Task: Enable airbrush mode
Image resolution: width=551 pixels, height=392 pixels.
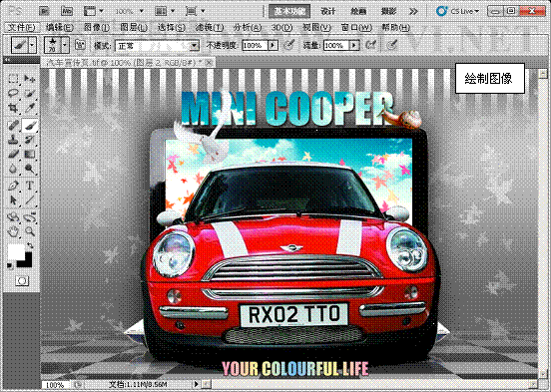Action: 370,45
